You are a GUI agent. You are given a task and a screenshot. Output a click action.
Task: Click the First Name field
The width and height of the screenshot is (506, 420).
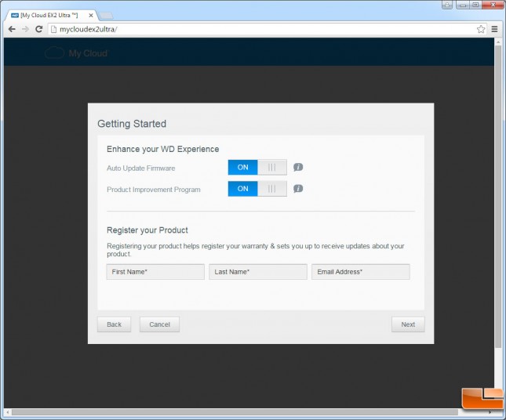155,272
